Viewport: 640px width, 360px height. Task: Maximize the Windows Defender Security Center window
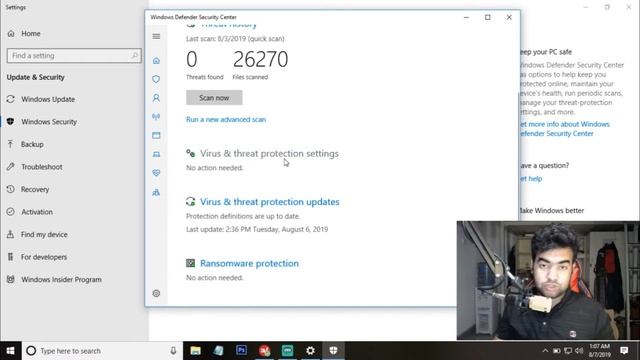pyautogui.click(x=487, y=17)
